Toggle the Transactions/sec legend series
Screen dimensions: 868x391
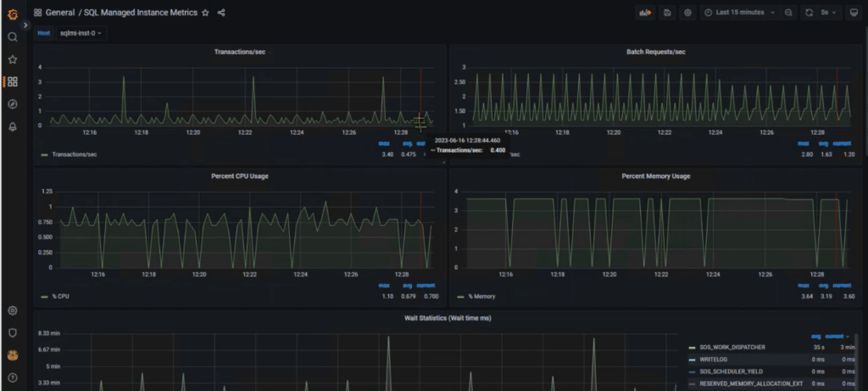(x=75, y=154)
